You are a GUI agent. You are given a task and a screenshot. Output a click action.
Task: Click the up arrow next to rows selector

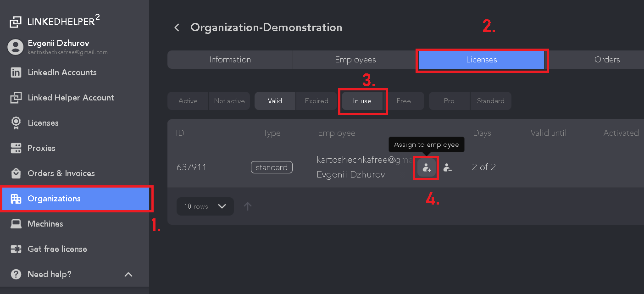click(248, 206)
